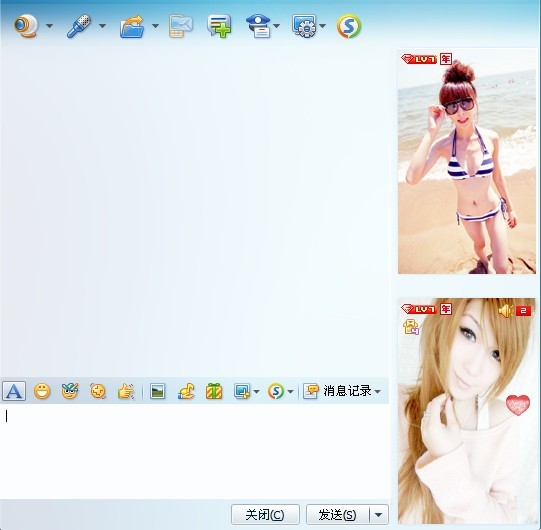Click the send file folder icon
The height and width of the screenshot is (530, 541).
tap(132, 26)
